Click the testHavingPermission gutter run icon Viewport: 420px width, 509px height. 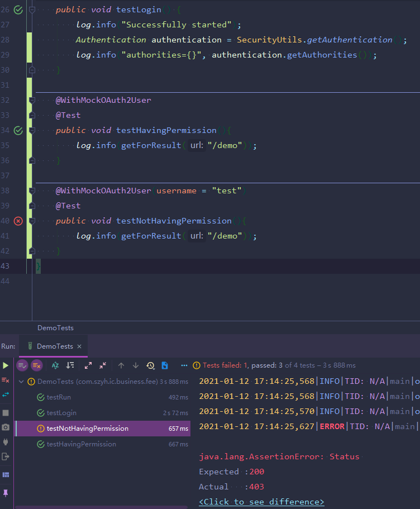(18, 131)
